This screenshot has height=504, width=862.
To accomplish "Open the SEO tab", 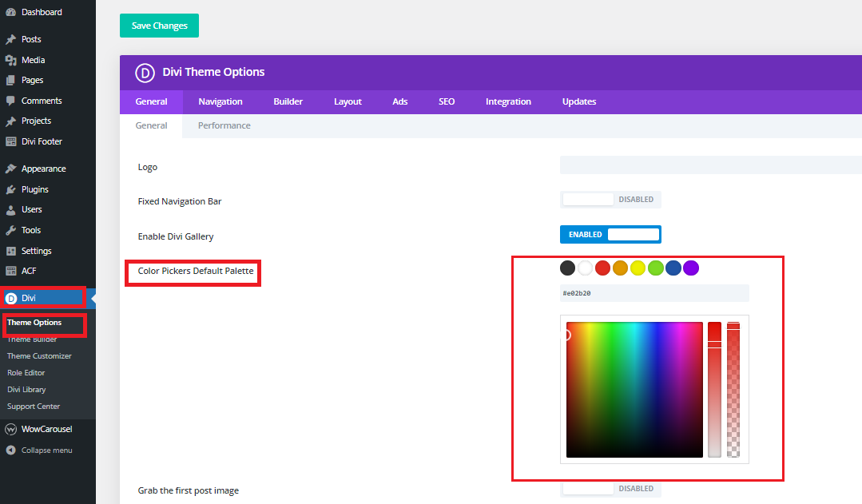I will (x=447, y=101).
